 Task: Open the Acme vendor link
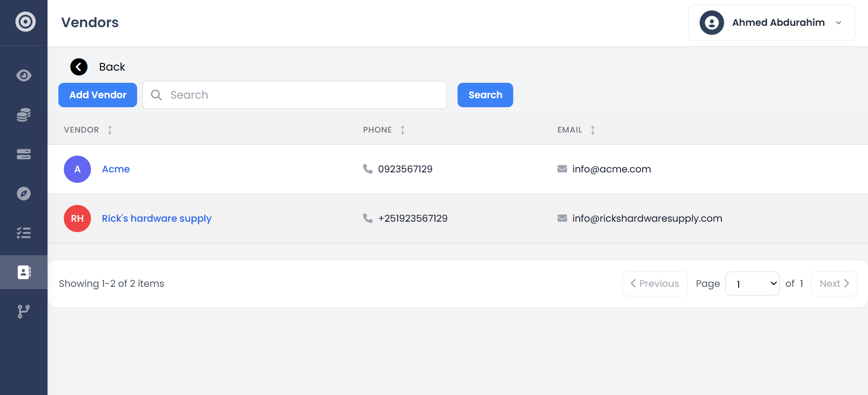coord(116,169)
